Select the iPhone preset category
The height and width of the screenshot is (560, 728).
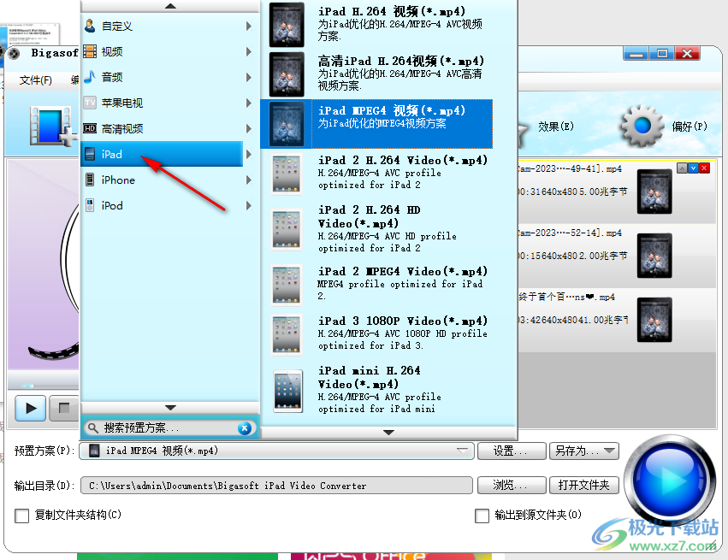[x=162, y=180]
